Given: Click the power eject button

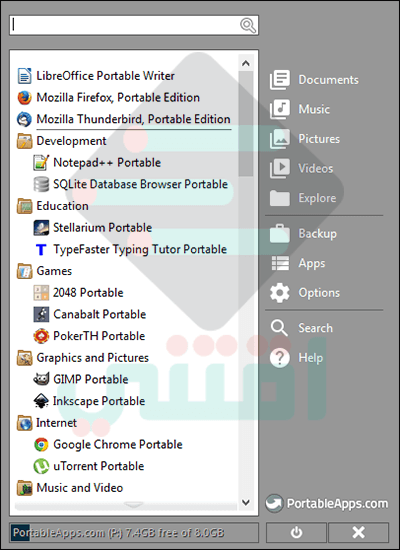Looking at the screenshot, I should pyautogui.click(x=296, y=532).
